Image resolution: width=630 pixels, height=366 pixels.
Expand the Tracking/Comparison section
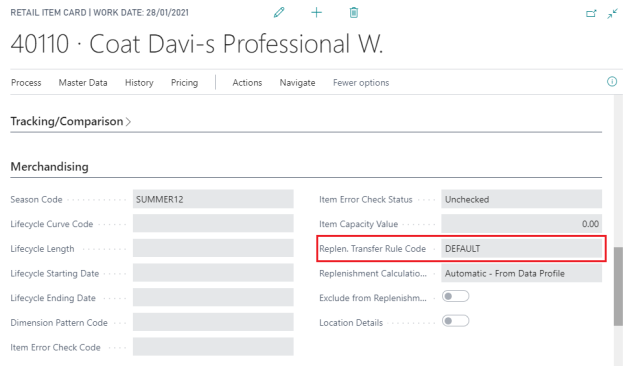pos(71,121)
